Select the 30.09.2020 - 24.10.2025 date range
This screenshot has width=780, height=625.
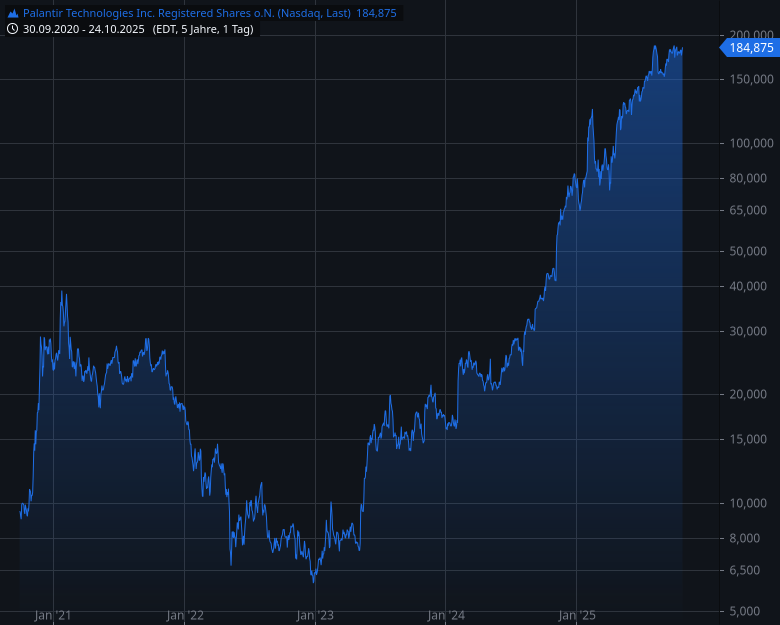[84, 30]
